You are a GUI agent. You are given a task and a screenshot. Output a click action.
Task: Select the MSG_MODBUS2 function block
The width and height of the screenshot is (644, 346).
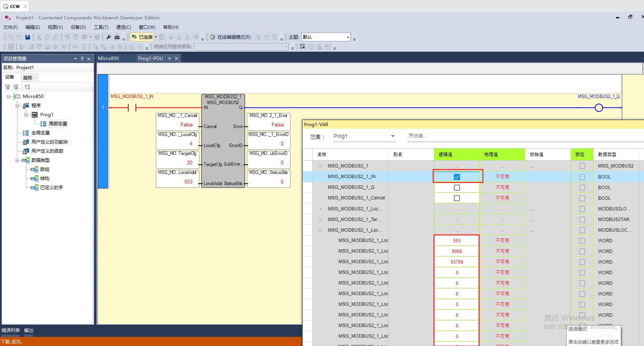223,141
